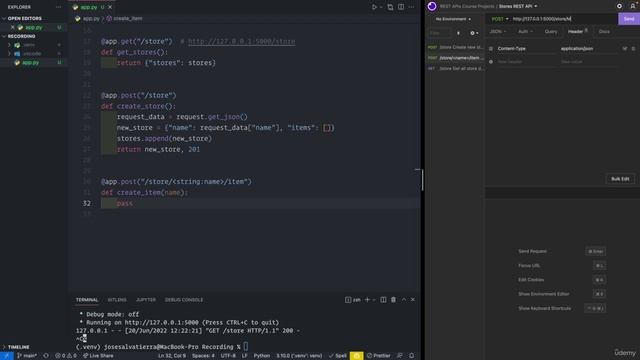Click the request URL field in Insomnia
The height and width of the screenshot is (360, 640).
(563, 19)
